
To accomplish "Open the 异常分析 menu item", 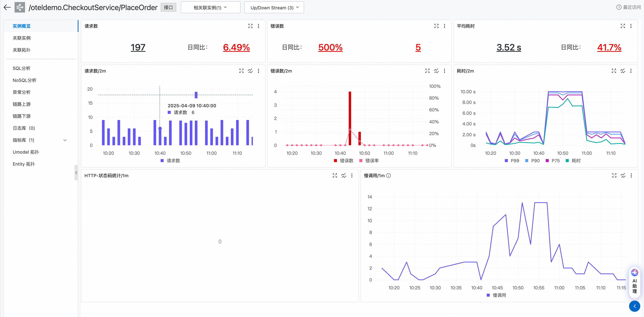I will tap(41, 92).
